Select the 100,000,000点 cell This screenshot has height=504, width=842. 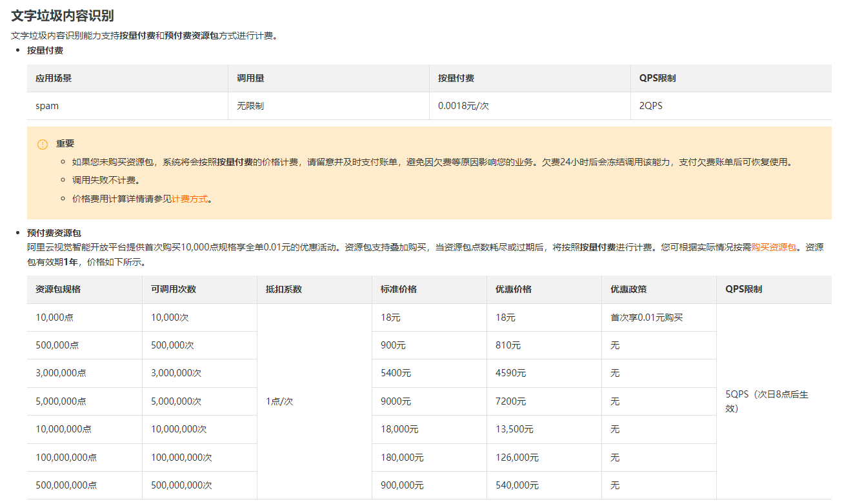point(85,458)
